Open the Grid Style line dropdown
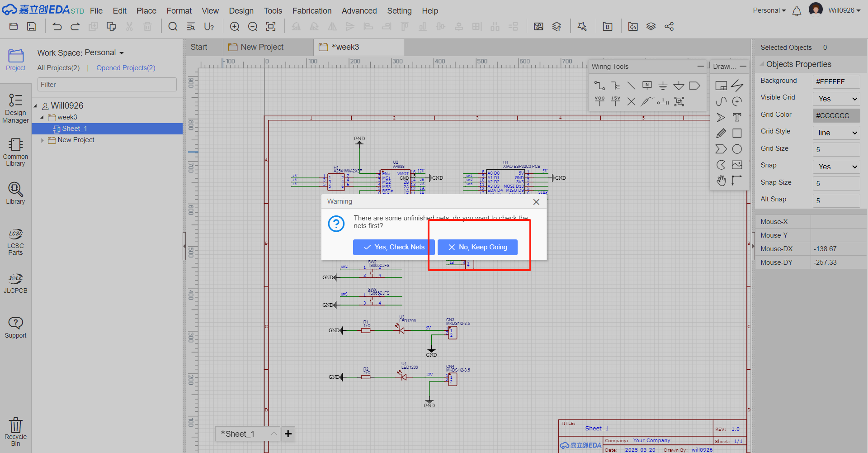The image size is (868, 453). [836, 133]
